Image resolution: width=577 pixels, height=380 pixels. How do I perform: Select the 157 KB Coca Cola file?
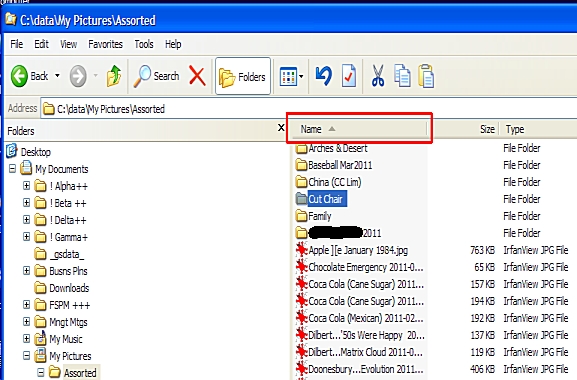[x=366, y=284]
